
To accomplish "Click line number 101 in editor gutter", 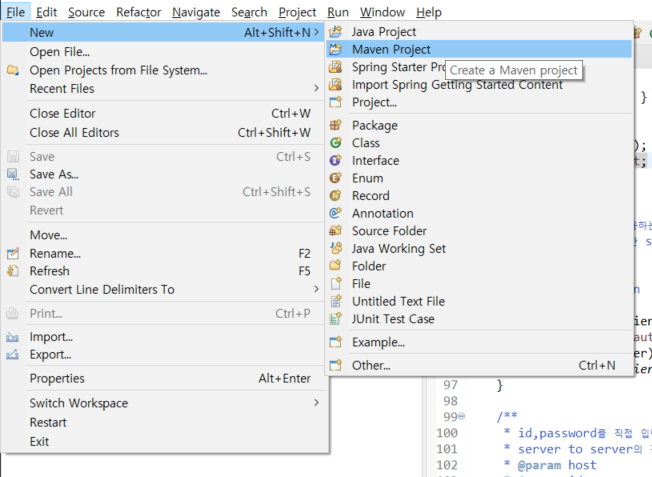I will pos(447,449).
